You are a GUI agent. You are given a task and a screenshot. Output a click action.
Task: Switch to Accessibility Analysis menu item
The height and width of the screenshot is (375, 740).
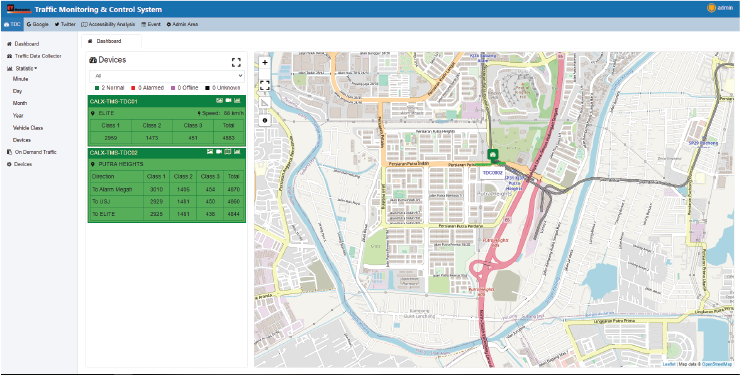(x=108, y=24)
